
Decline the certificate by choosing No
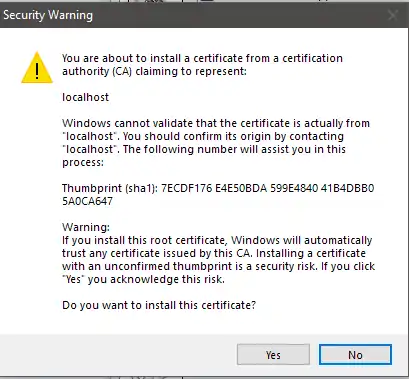point(355,355)
